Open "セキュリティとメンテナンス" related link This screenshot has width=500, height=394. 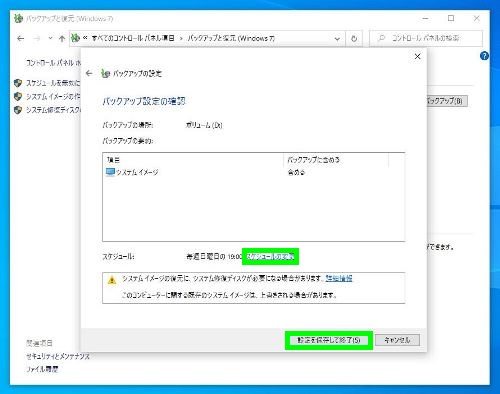pyautogui.click(x=58, y=356)
